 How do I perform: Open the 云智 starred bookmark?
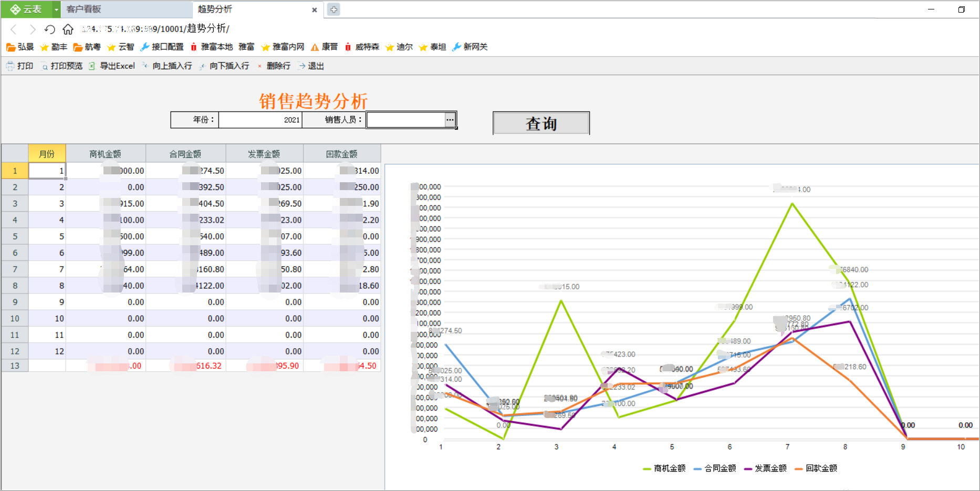pos(121,47)
